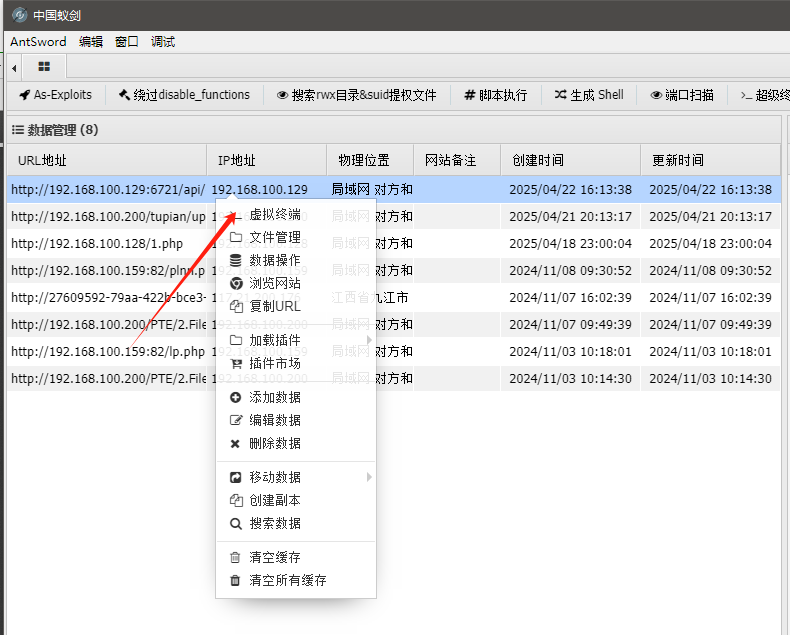Open 绕过disable_functions plugin
Image resolution: width=790 pixels, height=635 pixels.
[x=184, y=95]
